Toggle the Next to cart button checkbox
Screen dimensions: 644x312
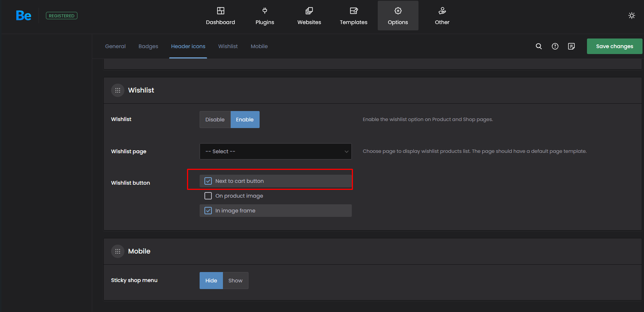pos(208,181)
